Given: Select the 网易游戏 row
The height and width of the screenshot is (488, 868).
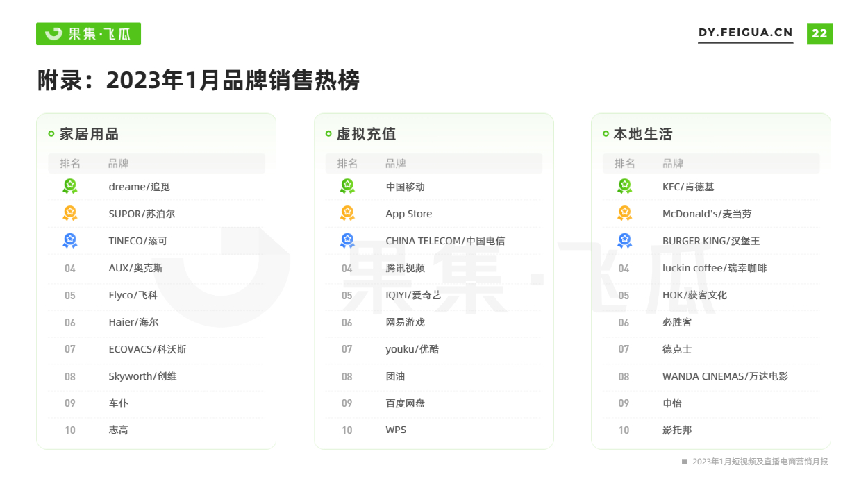Looking at the screenshot, I should 434,322.
